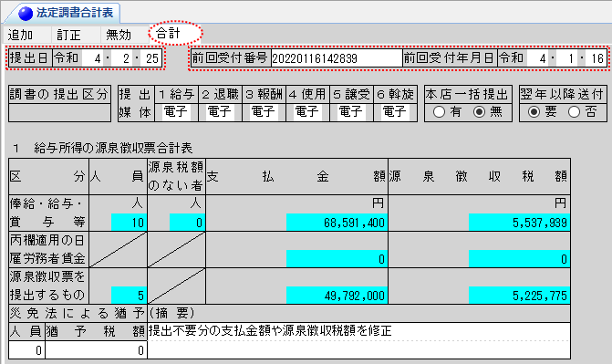Click the 前回受付年月日 year field
This screenshot has width=612, height=364.
[538, 58]
